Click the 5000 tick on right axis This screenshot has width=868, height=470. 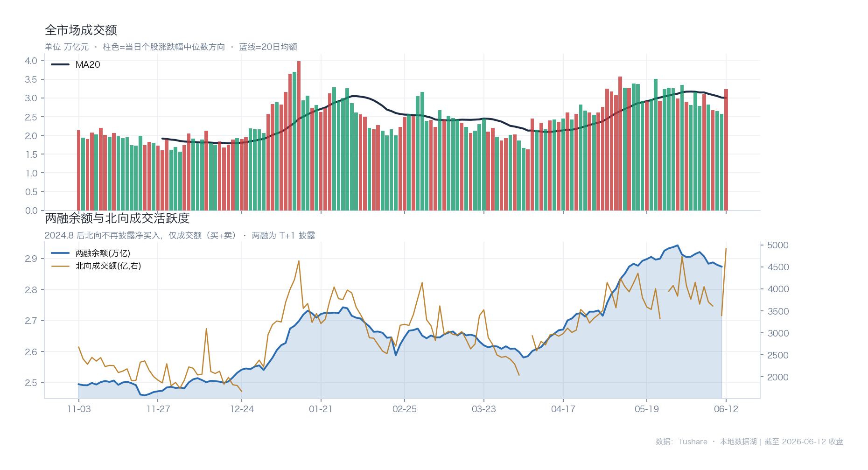[778, 245]
